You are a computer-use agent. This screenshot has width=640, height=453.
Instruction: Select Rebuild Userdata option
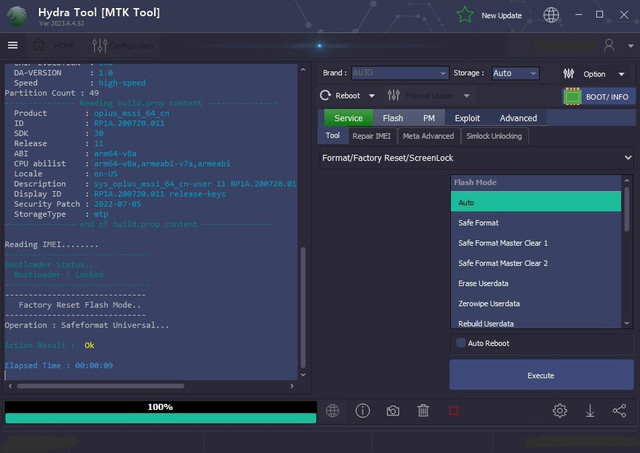pyautogui.click(x=536, y=323)
